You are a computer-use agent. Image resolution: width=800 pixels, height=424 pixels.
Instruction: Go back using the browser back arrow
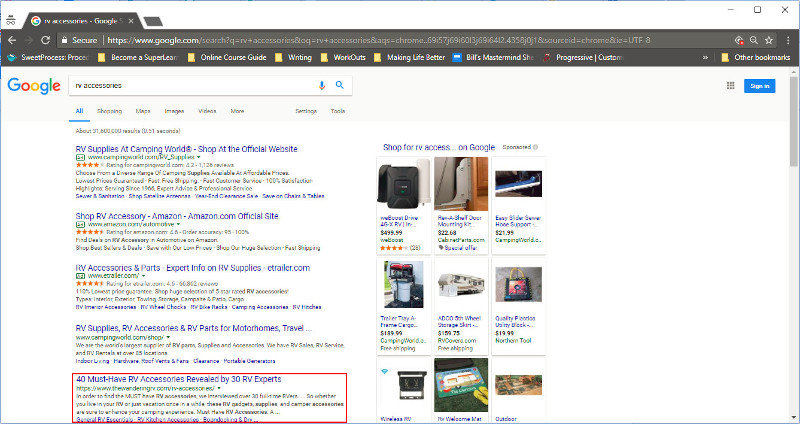[x=12, y=40]
